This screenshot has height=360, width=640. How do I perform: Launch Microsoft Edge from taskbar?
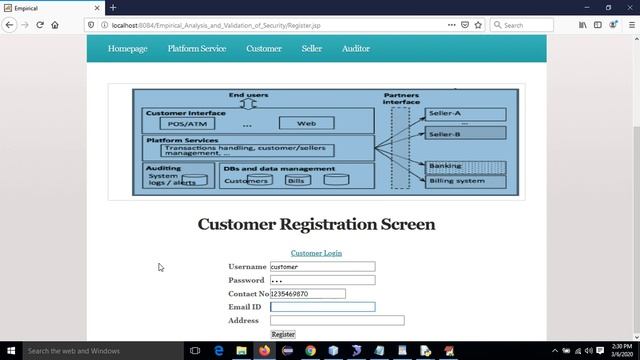pyautogui.click(x=219, y=351)
